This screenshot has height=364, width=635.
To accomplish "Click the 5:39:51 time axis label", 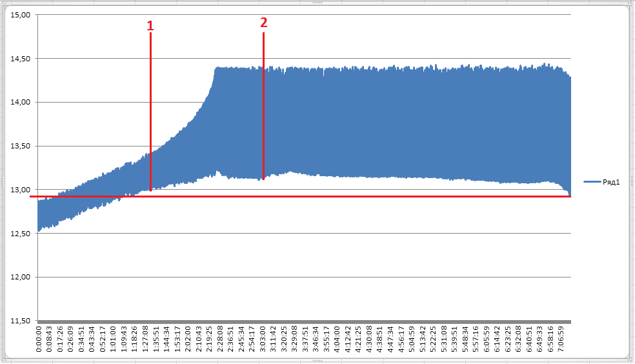I will [x=454, y=339].
